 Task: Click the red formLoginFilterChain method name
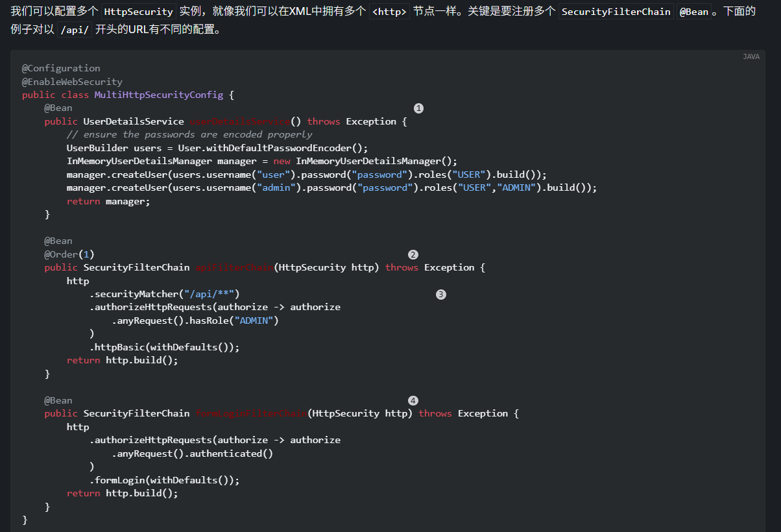click(x=251, y=413)
